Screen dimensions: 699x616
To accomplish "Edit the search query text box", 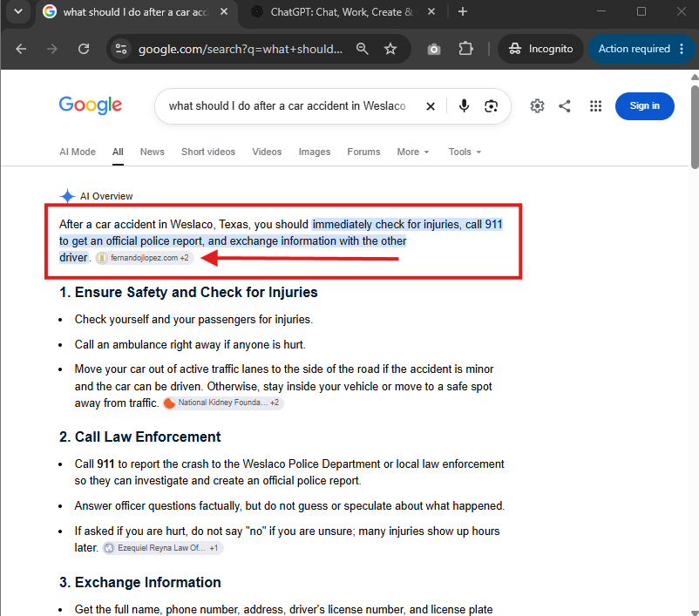I will [287, 106].
